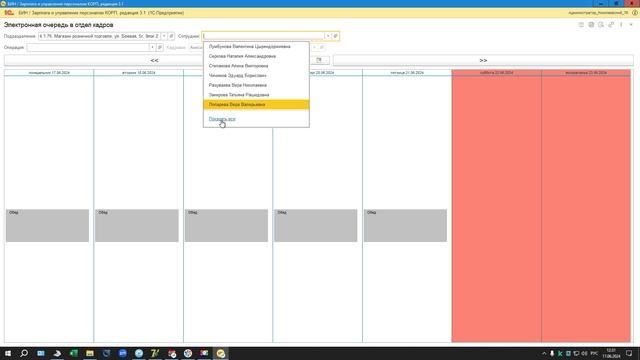Click the get-link icon in the form header
The width and height of the screenshot is (640, 360).
click(611, 25)
